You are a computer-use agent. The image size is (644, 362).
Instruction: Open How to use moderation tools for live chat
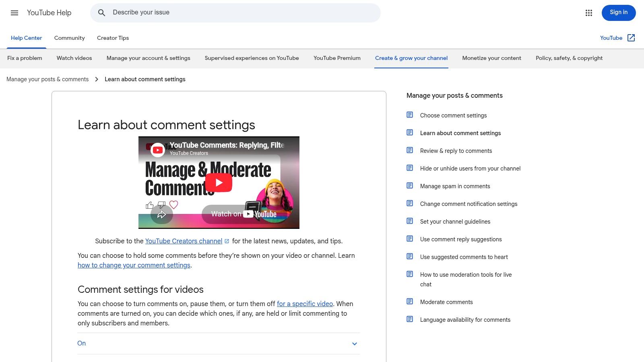tap(466, 279)
